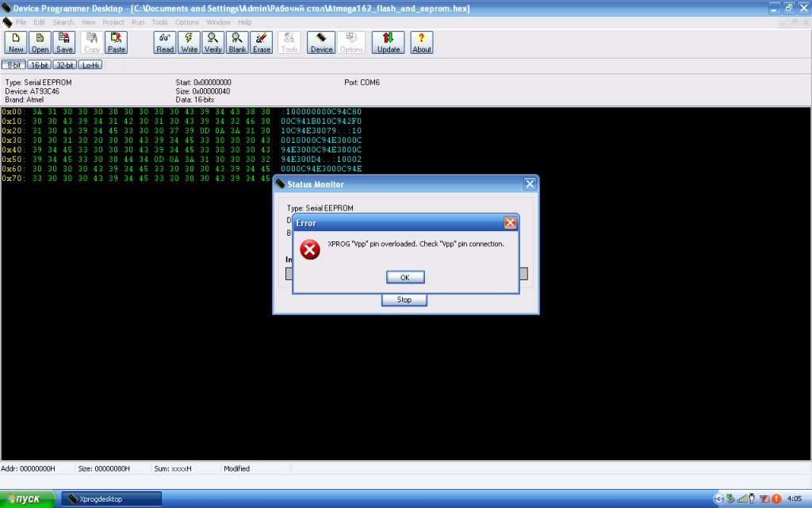The width and height of the screenshot is (812, 508).
Task: Open the Tools menu
Action: 159,22
